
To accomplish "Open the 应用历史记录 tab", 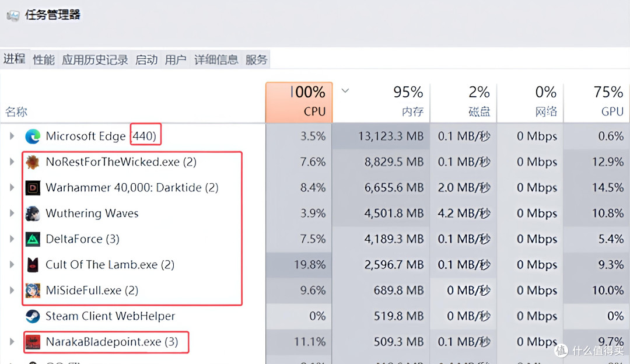I will [x=95, y=60].
